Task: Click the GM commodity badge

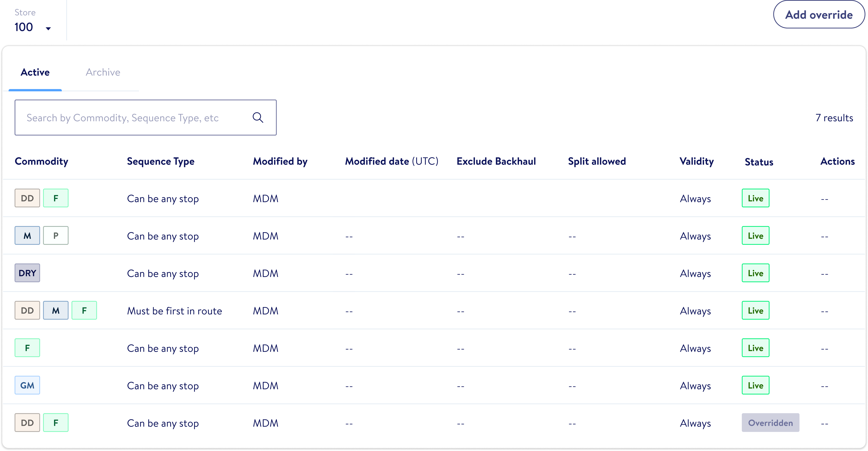Action: pyautogui.click(x=27, y=385)
